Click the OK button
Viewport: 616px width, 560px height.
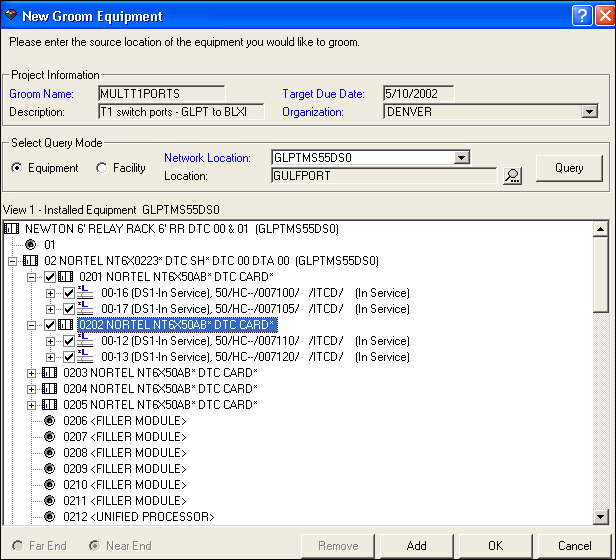coord(495,546)
